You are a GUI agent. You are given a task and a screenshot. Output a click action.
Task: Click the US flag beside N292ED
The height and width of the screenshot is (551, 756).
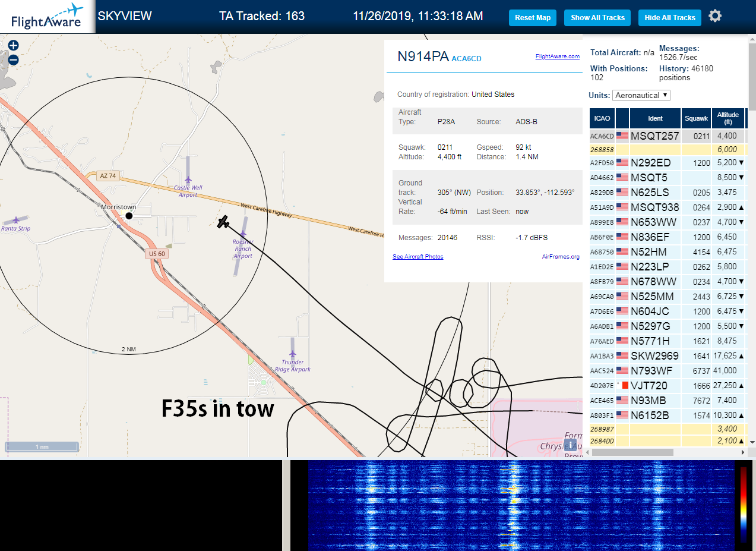pos(622,162)
